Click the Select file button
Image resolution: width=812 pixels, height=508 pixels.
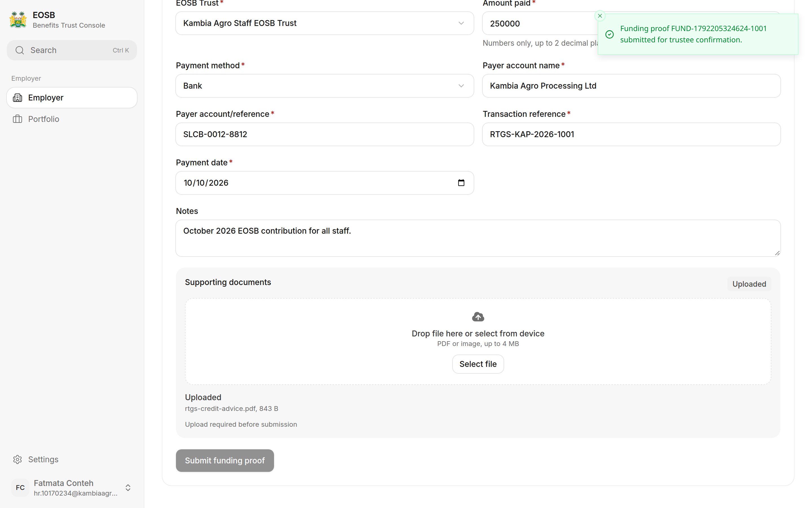[x=478, y=364]
